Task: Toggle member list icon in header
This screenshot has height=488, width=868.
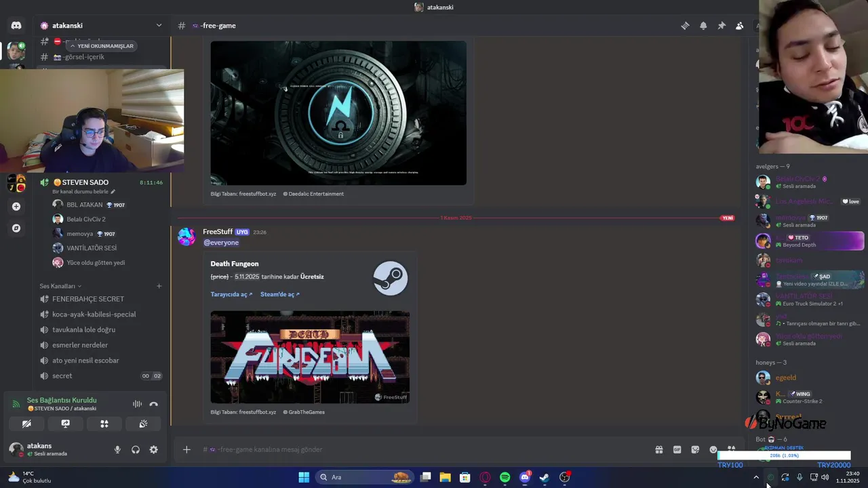Action: click(739, 26)
